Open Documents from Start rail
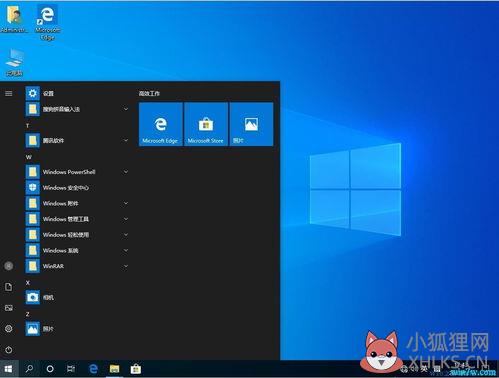 pyautogui.click(x=9, y=287)
